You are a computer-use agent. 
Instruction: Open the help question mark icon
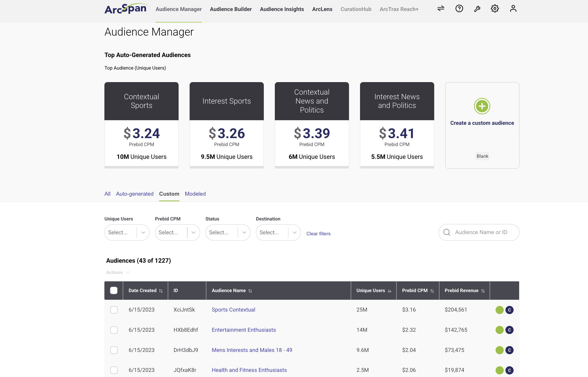(459, 9)
